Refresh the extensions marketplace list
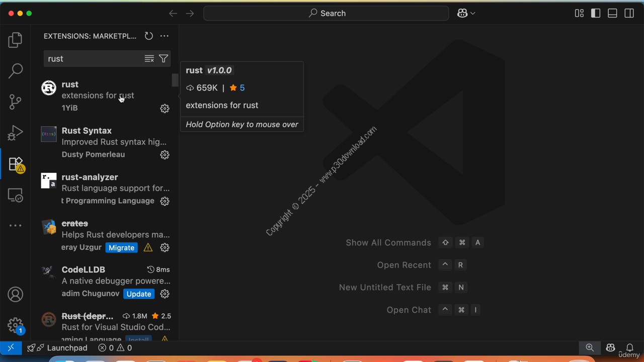644x362 pixels. [148, 36]
